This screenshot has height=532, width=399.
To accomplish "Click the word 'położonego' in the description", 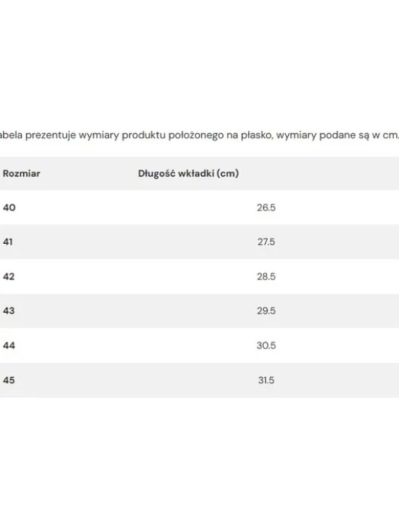I will (x=196, y=136).
